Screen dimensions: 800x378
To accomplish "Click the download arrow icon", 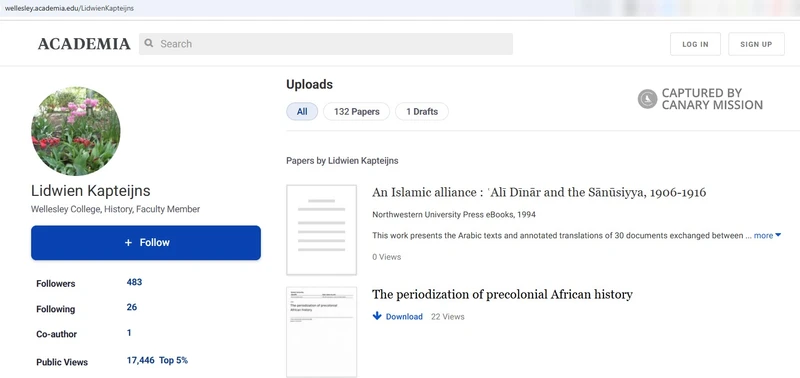I will [377, 316].
